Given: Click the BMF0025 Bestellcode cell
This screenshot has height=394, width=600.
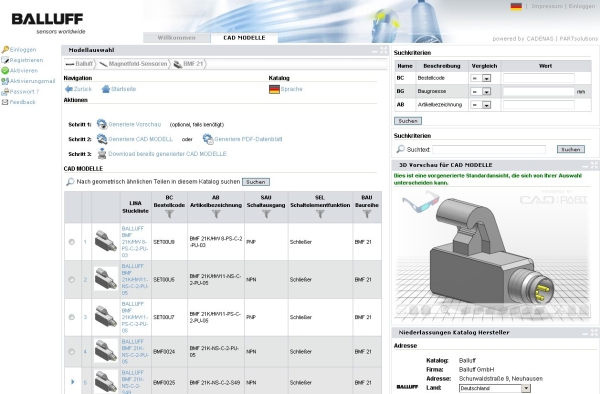Looking at the screenshot, I should (x=170, y=382).
